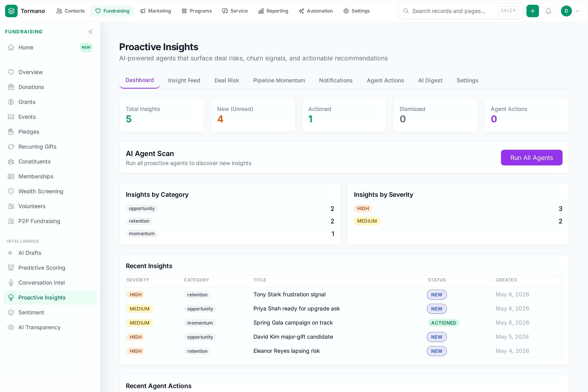
Task: Open the Marketing top navigation item
Action: tap(155, 11)
